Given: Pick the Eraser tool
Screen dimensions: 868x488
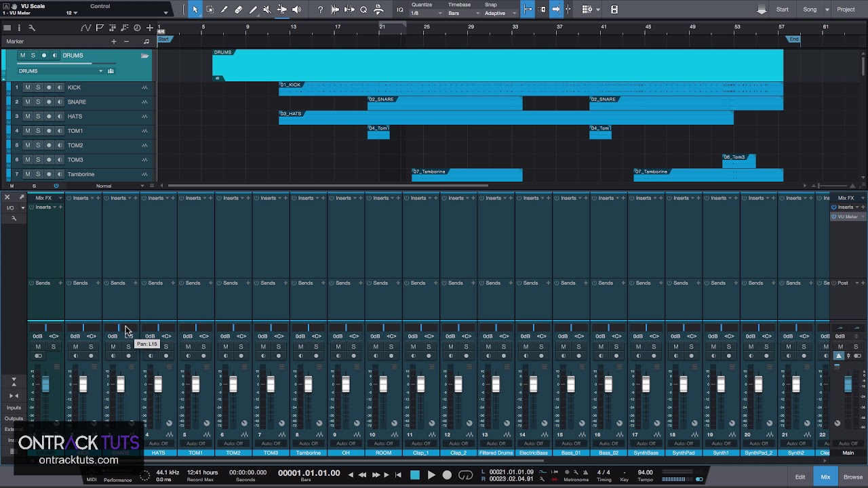Looking at the screenshot, I should pos(239,9).
